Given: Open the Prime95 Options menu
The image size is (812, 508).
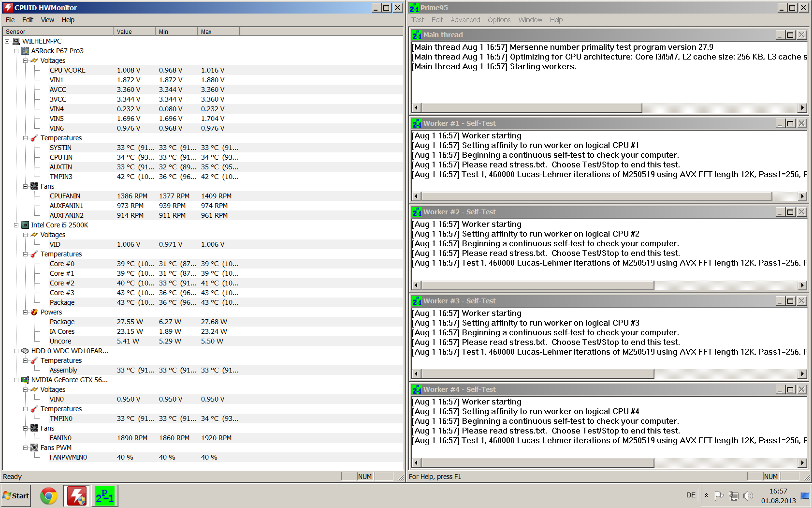Looking at the screenshot, I should (499, 20).
